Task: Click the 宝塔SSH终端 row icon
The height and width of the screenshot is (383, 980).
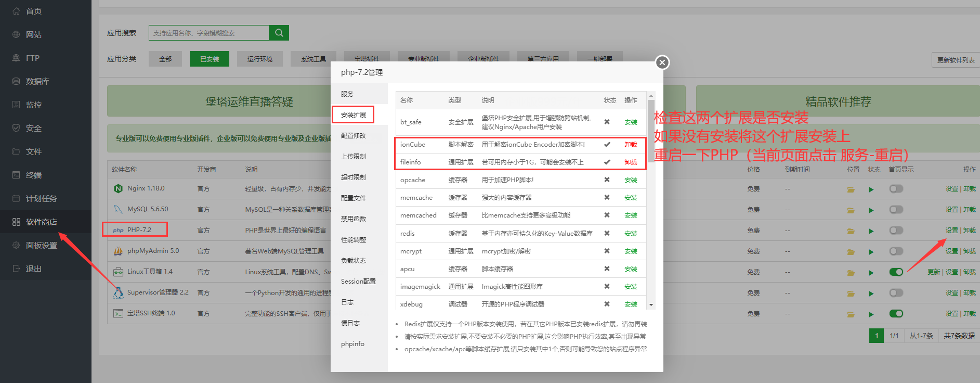Action: click(118, 313)
